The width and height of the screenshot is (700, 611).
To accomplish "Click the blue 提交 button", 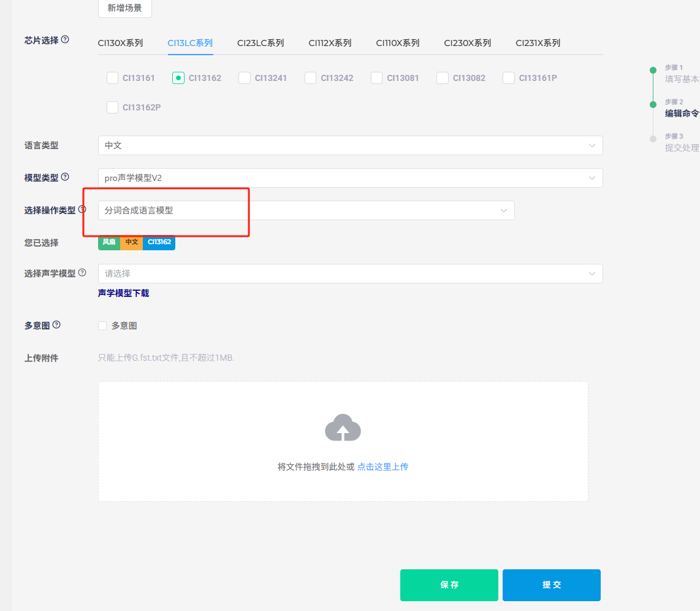I will pyautogui.click(x=552, y=585).
